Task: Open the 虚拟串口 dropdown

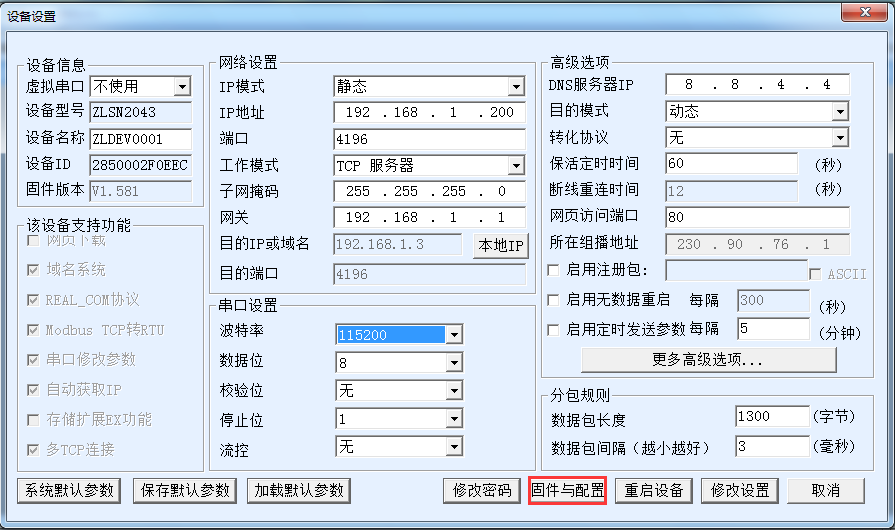Action: coord(181,87)
